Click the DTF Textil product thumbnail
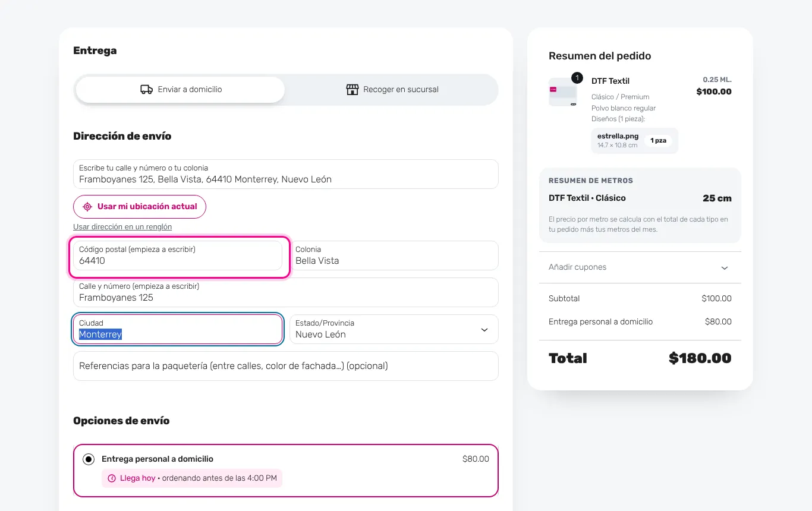The width and height of the screenshot is (812, 511). pos(563,92)
